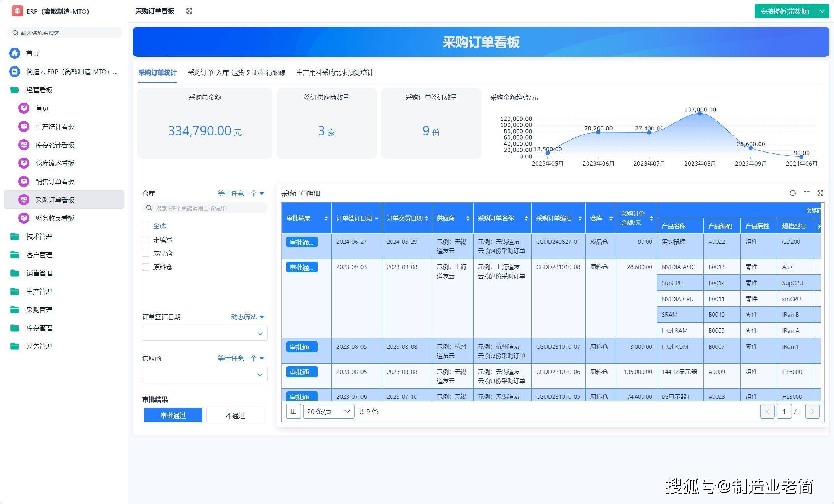Open the 订单签订日期 select box
Image resolution: width=834 pixels, height=504 pixels.
point(205,333)
